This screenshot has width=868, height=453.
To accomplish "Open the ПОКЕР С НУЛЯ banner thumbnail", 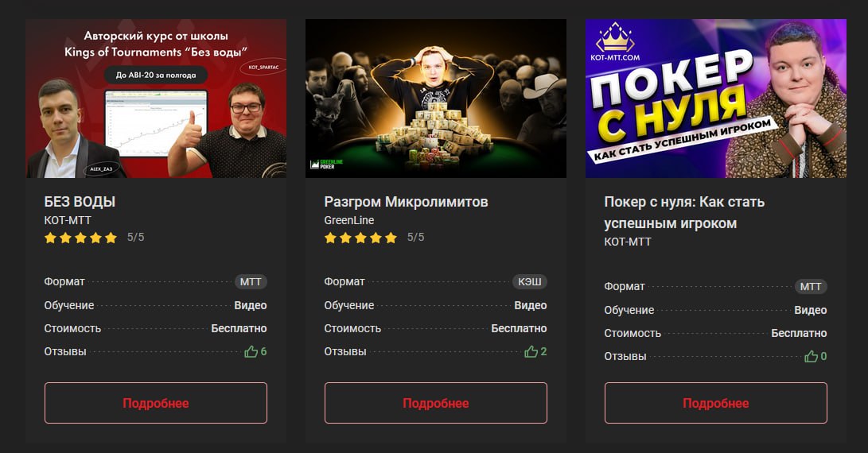I will tap(716, 99).
